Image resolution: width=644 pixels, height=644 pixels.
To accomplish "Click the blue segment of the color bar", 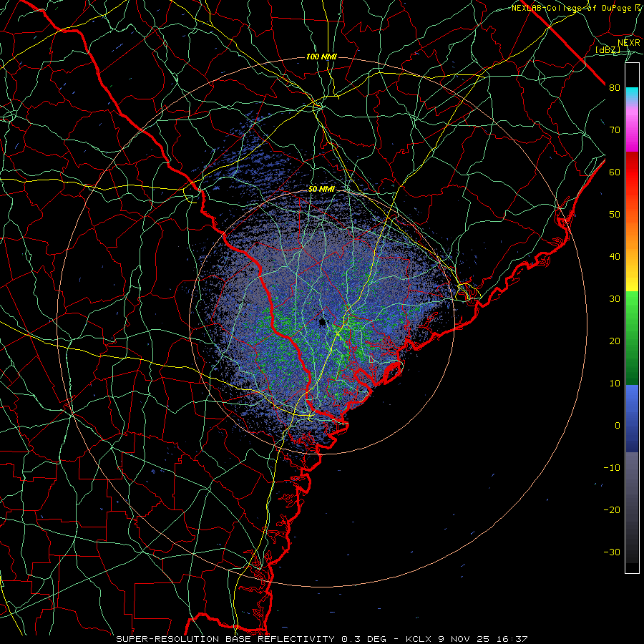I will [632, 419].
